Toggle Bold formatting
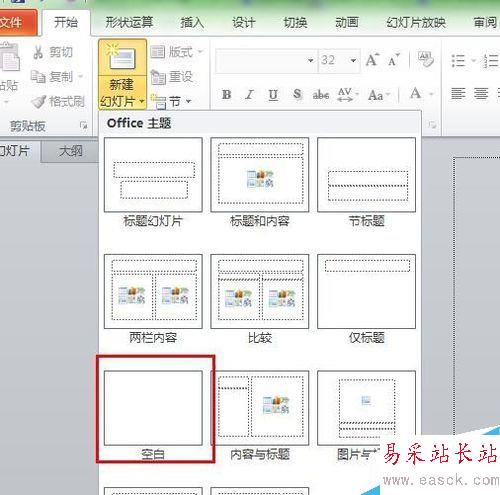 [227, 95]
